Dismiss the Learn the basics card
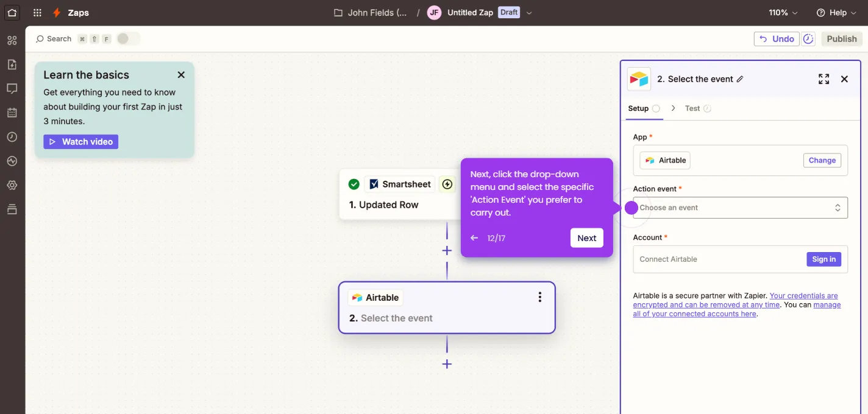 coord(181,75)
